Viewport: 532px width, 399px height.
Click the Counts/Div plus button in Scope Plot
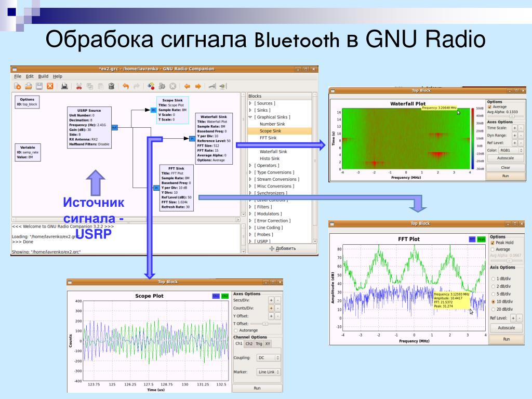pyautogui.click(x=271, y=308)
